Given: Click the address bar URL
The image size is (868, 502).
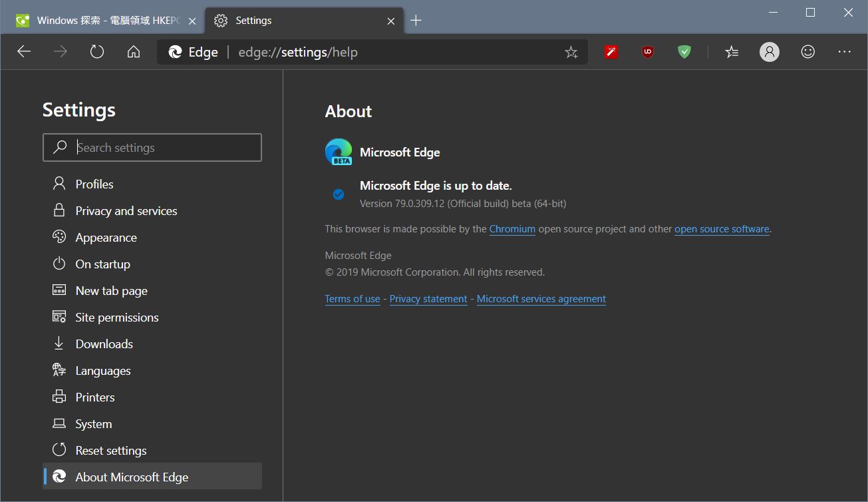Looking at the screenshot, I should [298, 52].
